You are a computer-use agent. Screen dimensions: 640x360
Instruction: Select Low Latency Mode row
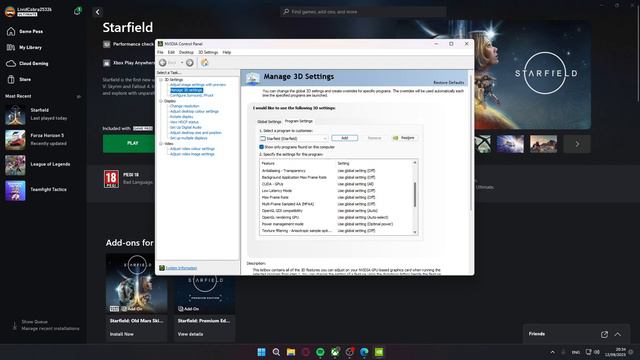[337, 191]
